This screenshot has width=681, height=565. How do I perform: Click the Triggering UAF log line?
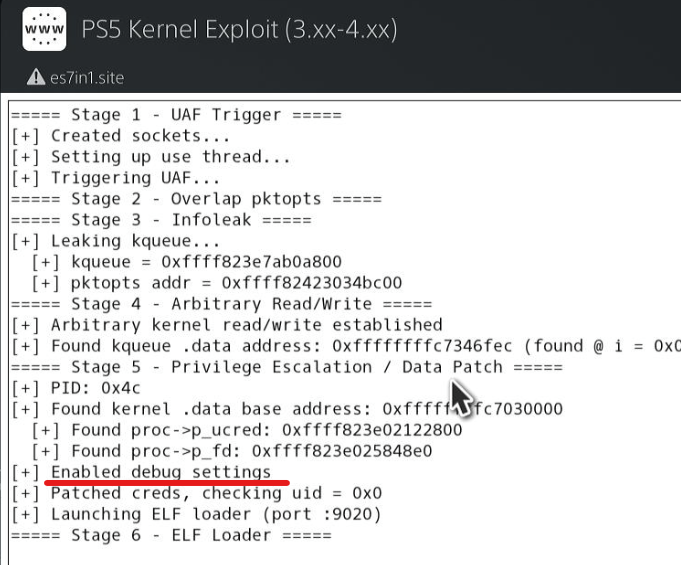click(x=116, y=178)
